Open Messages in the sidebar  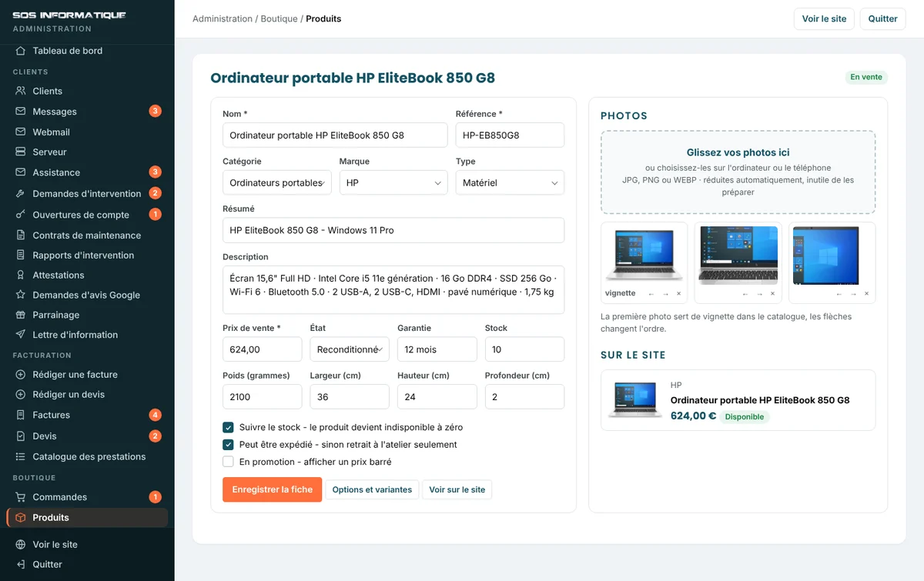(x=87, y=112)
